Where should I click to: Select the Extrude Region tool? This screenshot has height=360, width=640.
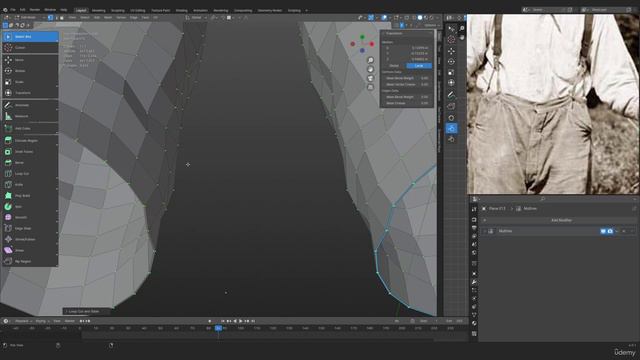[x=30, y=140]
